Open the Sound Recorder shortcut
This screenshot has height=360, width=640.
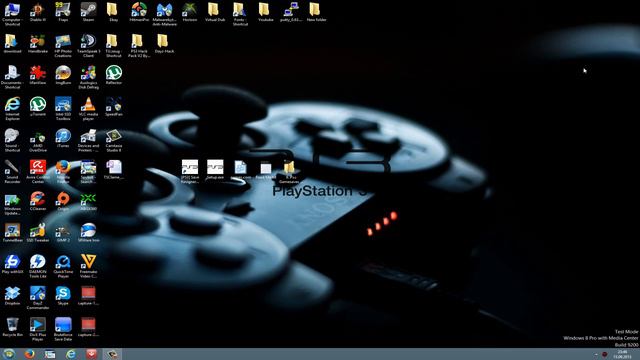[12, 171]
